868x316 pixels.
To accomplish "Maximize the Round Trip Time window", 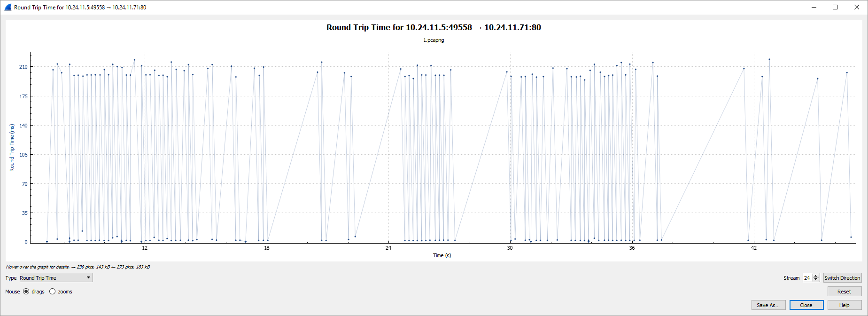I will (x=835, y=7).
